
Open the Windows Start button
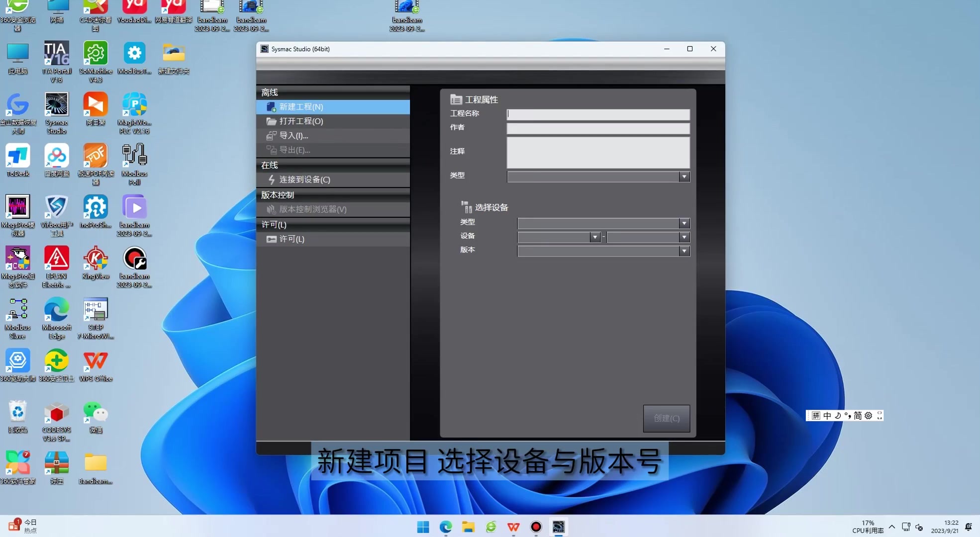tap(423, 527)
